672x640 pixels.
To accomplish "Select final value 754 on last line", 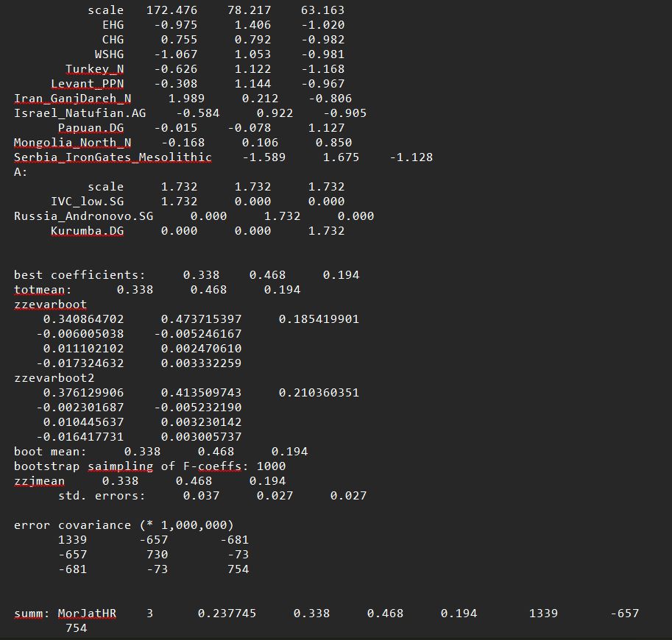I will click(77, 628).
